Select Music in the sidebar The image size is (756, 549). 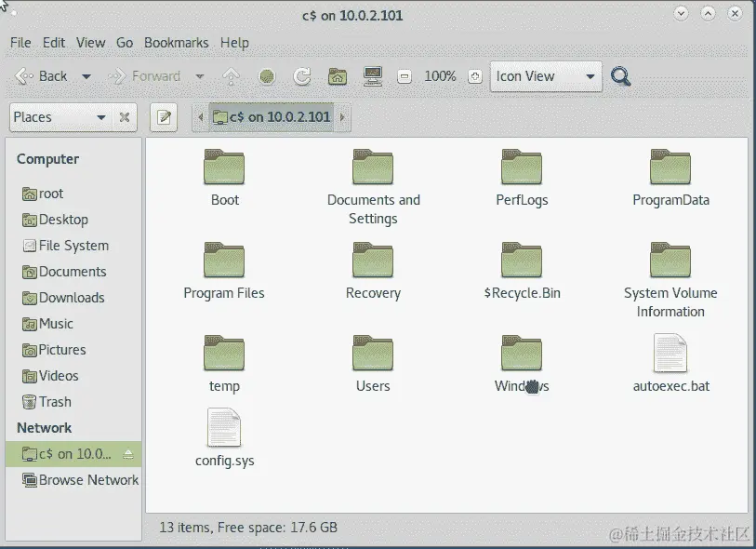pyautogui.click(x=73, y=324)
